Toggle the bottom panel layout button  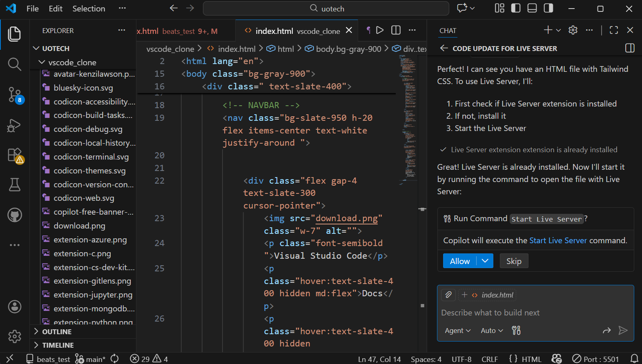click(532, 9)
